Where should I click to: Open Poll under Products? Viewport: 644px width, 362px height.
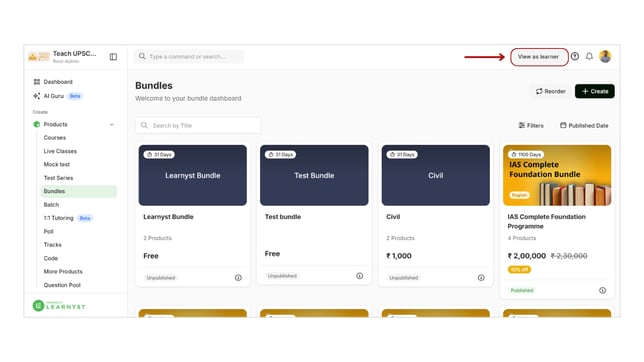48,231
